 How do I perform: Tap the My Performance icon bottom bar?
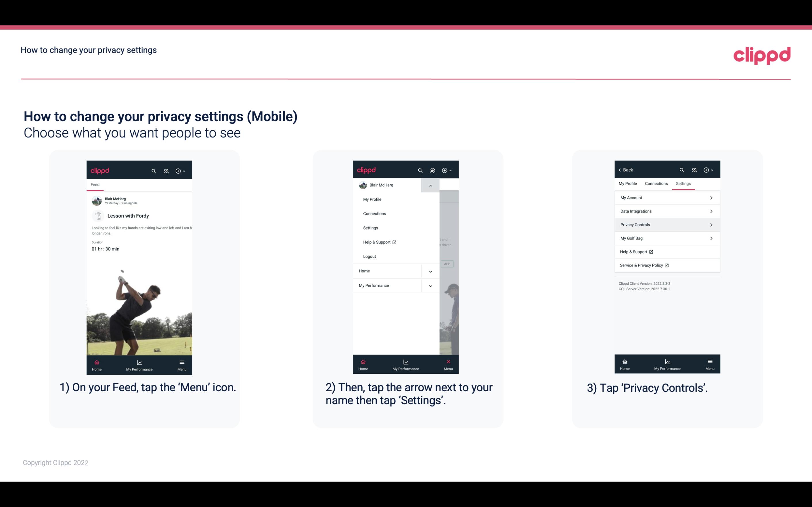(139, 365)
